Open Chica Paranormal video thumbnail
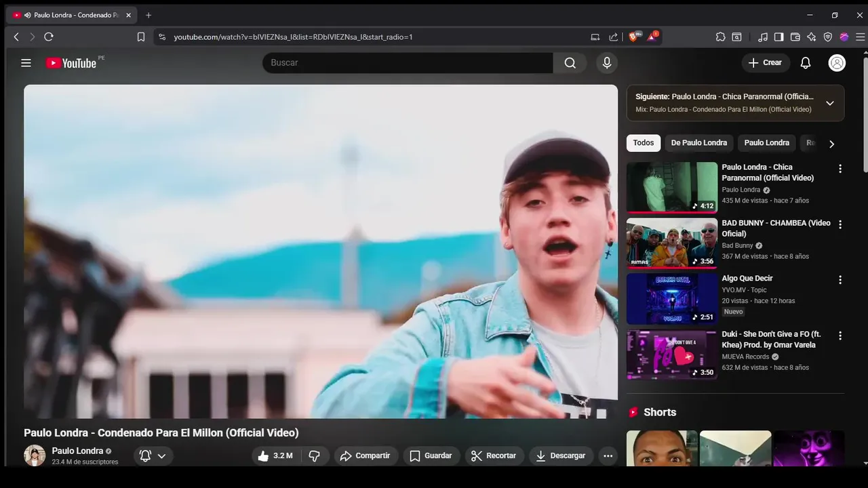The height and width of the screenshot is (488, 868). pos(672,187)
